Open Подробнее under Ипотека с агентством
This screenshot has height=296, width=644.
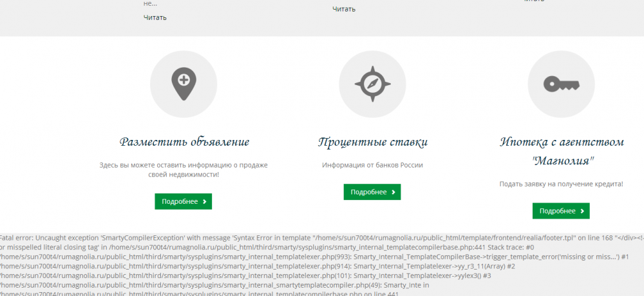pos(561,211)
